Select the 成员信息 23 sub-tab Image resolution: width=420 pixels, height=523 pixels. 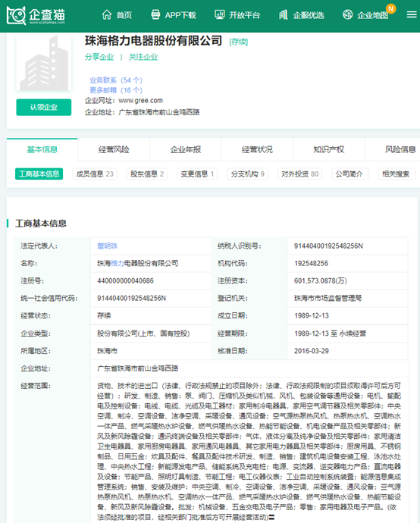(95, 174)
